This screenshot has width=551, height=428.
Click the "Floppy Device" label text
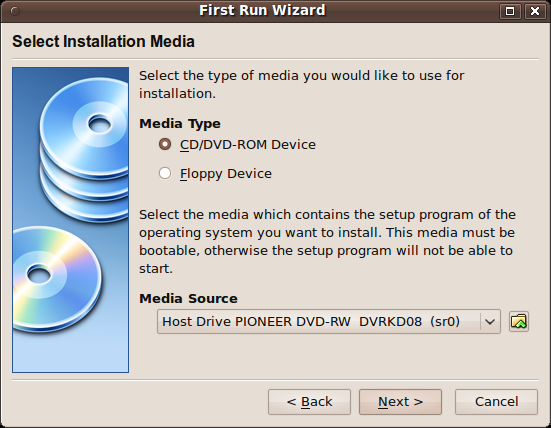coord(226,174)
